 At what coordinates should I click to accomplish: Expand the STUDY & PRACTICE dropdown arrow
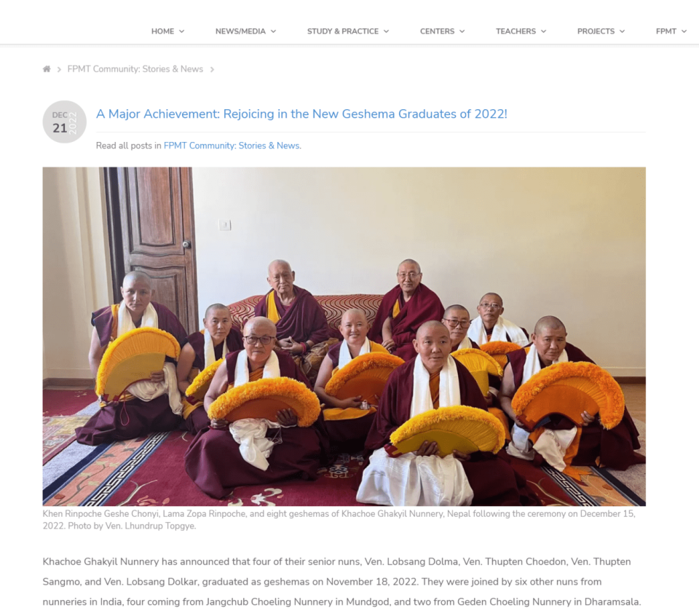386,31
